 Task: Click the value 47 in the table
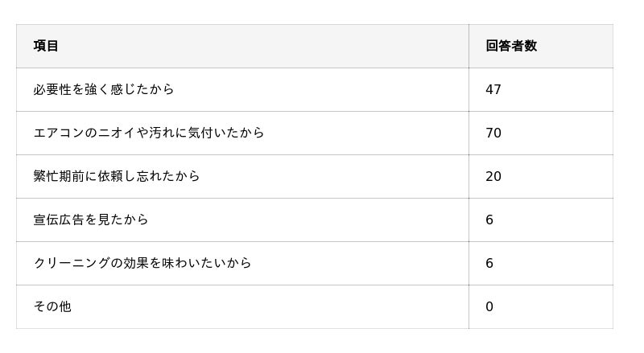pyautogui.click(x=493, y=89)
